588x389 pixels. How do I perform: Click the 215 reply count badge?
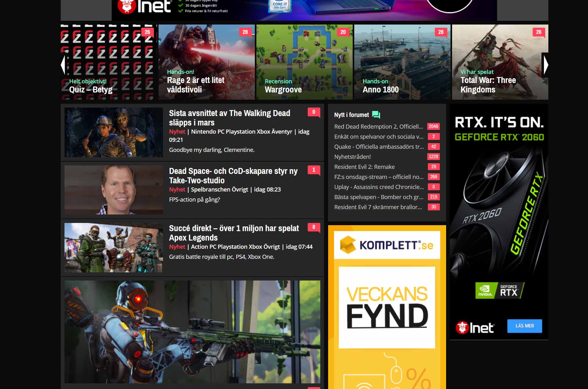click(x=434, y=197)
